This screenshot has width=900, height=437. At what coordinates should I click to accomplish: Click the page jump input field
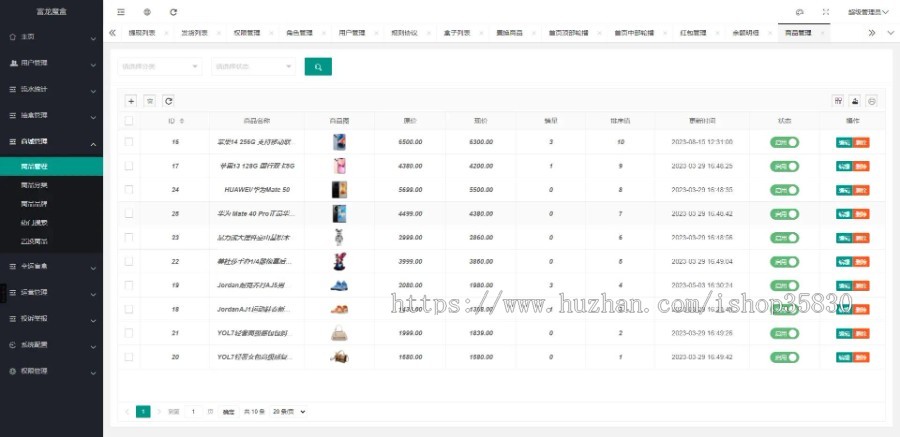193,412
